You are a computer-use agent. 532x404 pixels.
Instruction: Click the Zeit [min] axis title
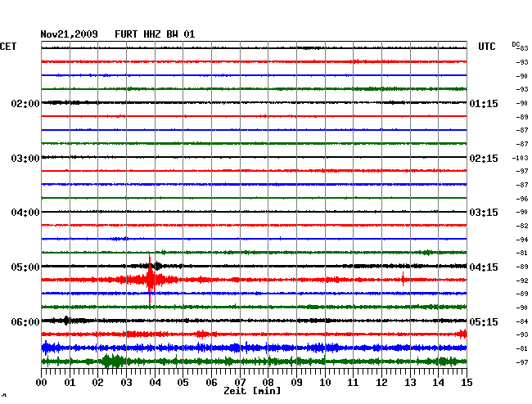tap(252, 391)
